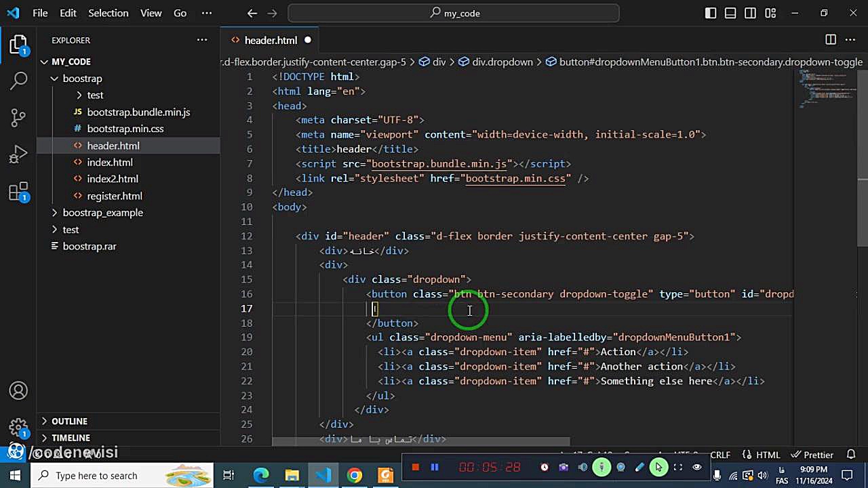Expand the boostrap_example folder

(102, 213)
